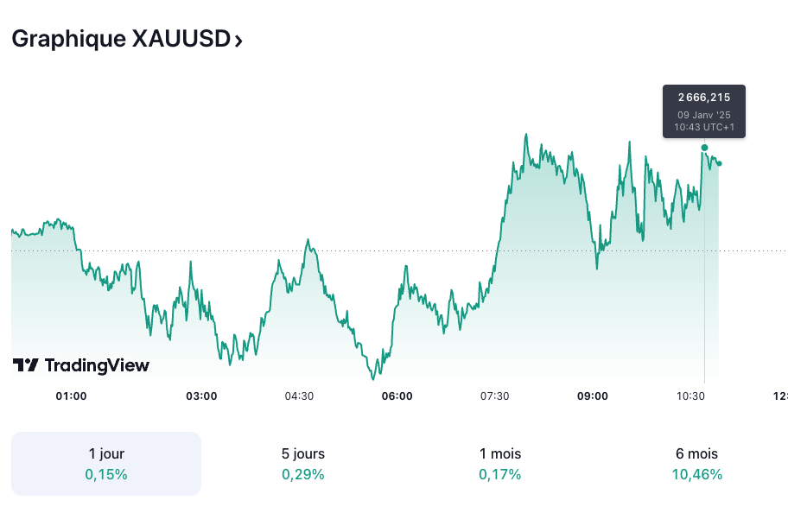Image resolution: width=788 pixels, height=532 pixels.
Task: Click the TradingView wordmark text
Action: [97, 365]
